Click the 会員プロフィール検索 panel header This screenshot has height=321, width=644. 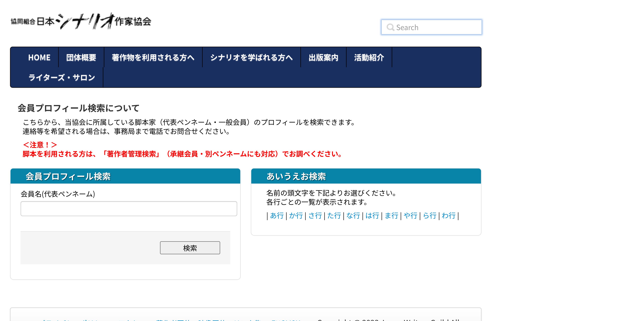pyautogui.click(x=125, y=176)
